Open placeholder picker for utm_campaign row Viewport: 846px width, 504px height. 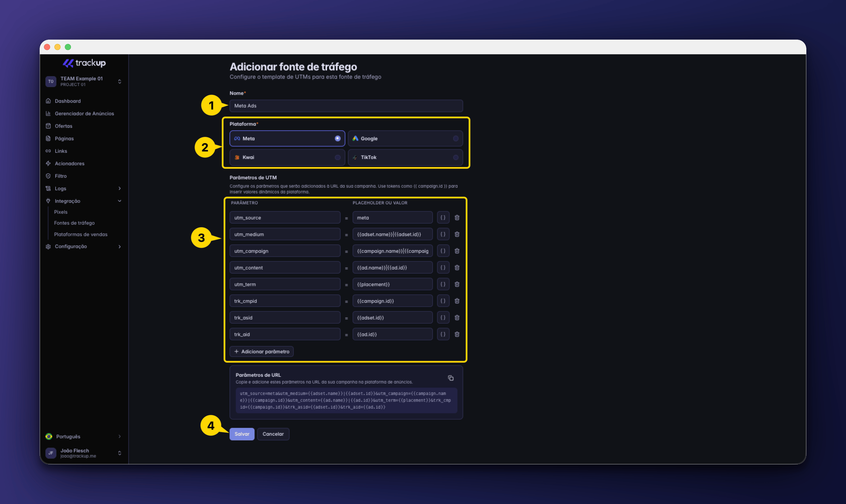[443, 251]
